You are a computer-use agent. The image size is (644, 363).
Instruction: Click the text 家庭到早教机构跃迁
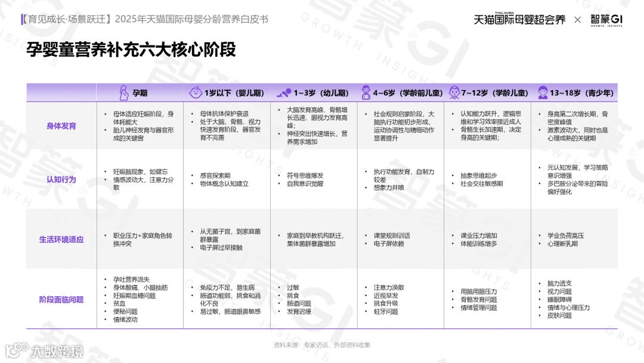314,236
